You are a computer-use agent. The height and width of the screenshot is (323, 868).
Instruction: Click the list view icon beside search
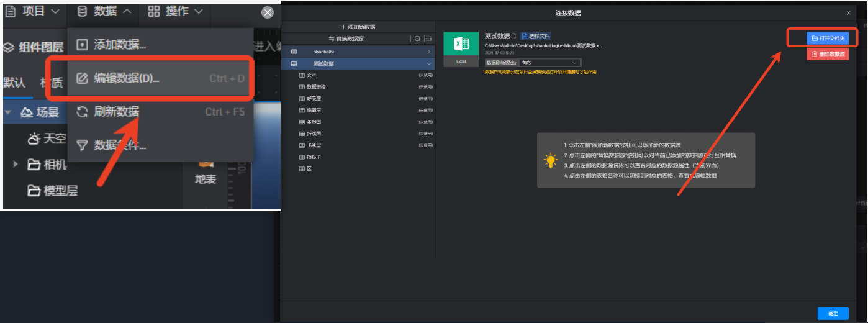click(x=428, y=39)
